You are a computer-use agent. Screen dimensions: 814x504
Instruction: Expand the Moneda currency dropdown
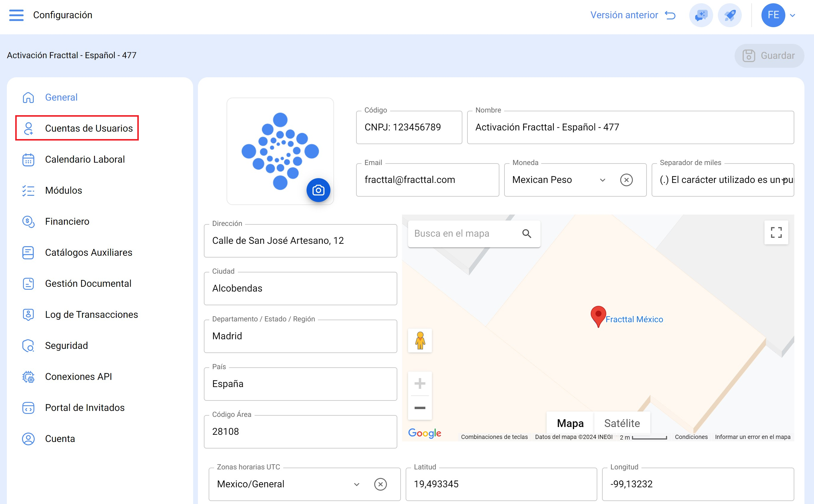[x=602, y=180]
